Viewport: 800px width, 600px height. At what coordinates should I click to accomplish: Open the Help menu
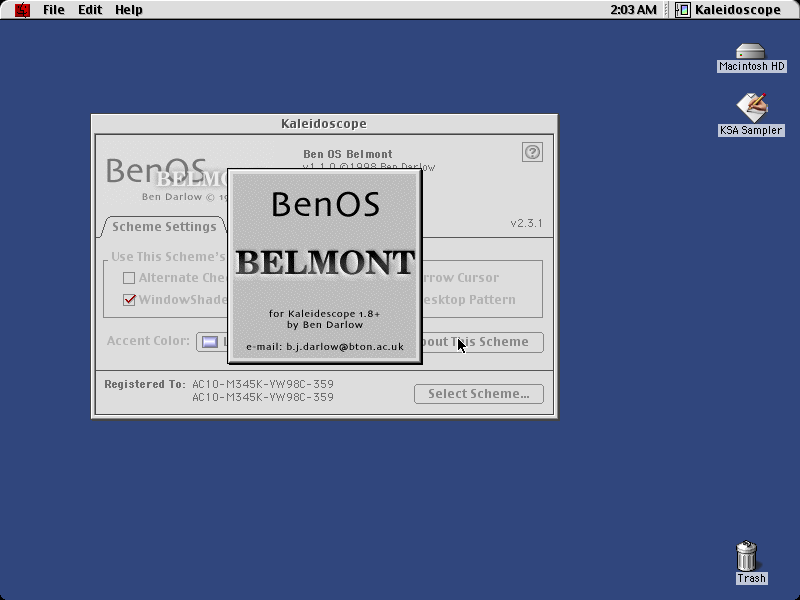[x=129, y=10]
